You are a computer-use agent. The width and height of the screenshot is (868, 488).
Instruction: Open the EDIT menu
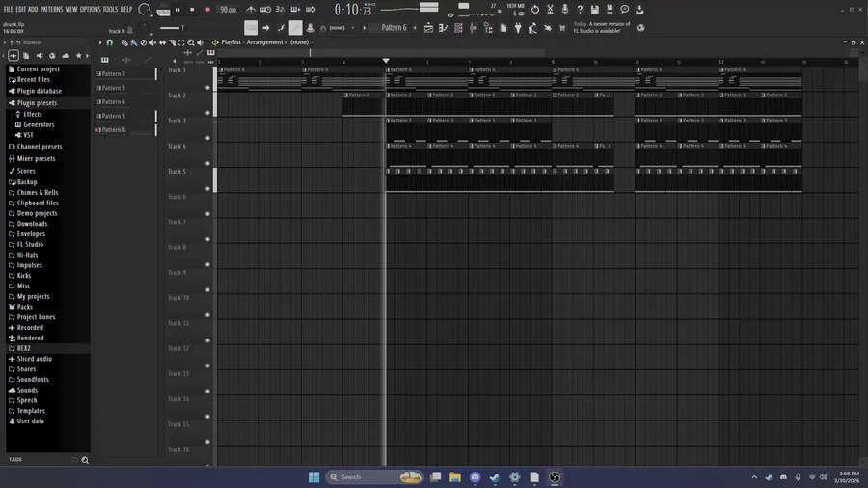pyautogui.click(x=20, y=10)
